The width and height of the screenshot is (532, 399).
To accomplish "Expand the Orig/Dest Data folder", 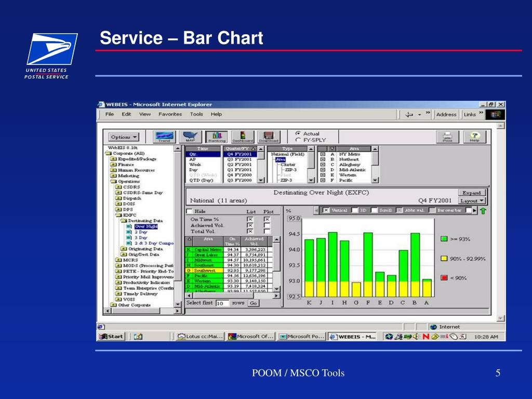I will [124, 255].
